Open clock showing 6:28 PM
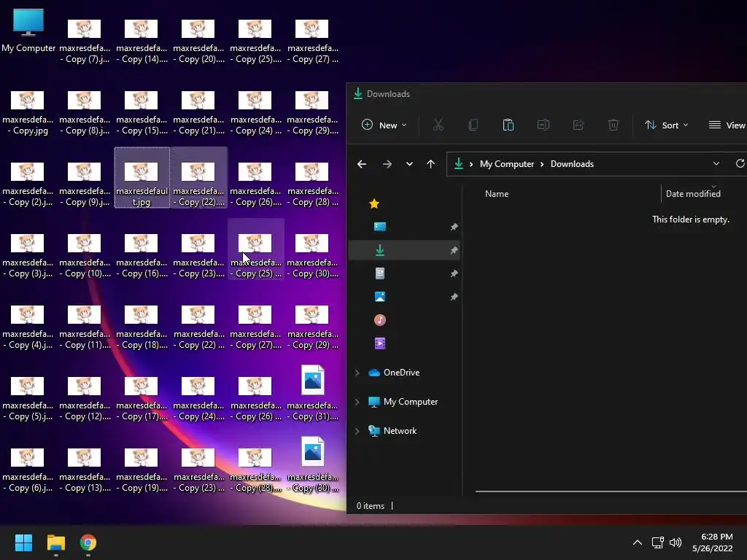Viewport: 747px width, 560px height. (713, 542)
